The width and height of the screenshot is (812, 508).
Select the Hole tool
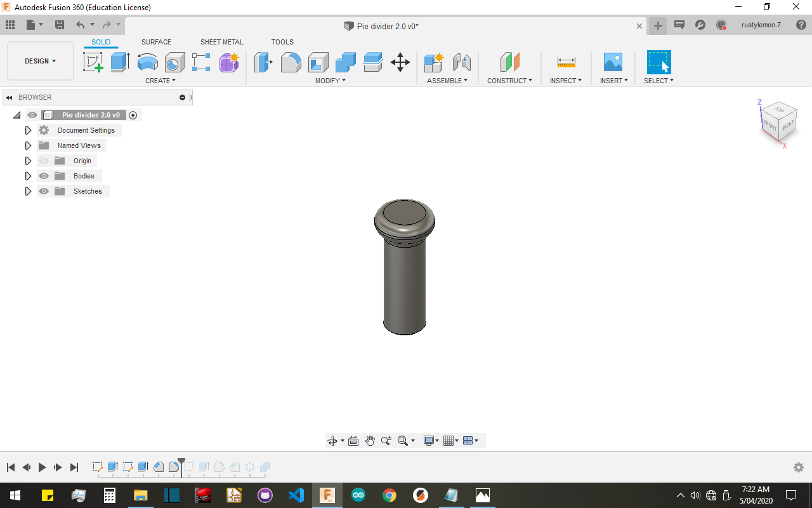[x=175, y=62]
